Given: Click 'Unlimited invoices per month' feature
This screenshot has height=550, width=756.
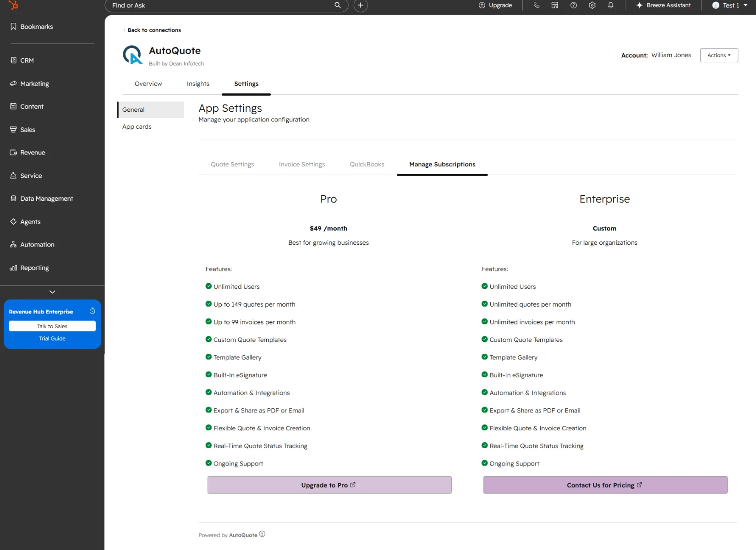Looking at the screenshot, I should [x=532, y=322].
